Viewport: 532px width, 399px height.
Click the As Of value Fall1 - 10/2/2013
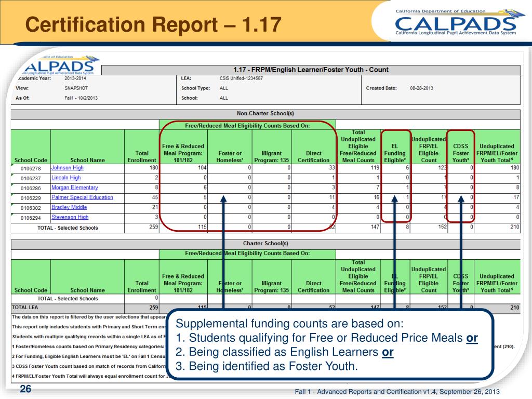(81, 98)
